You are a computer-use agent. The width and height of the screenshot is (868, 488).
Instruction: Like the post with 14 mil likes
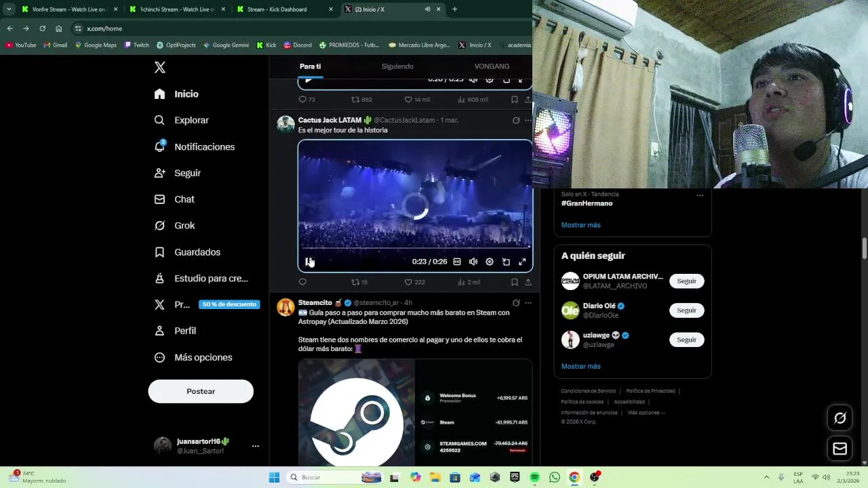click(x=417, y=100)
